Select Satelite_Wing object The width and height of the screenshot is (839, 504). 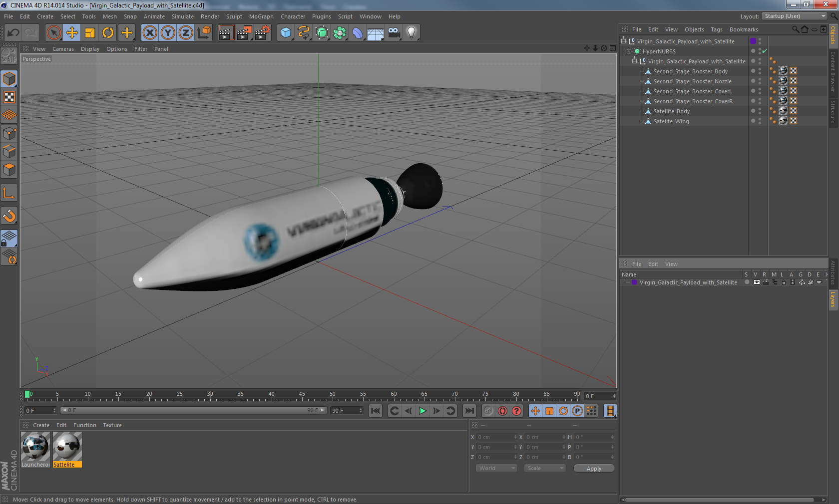point(671,121)
